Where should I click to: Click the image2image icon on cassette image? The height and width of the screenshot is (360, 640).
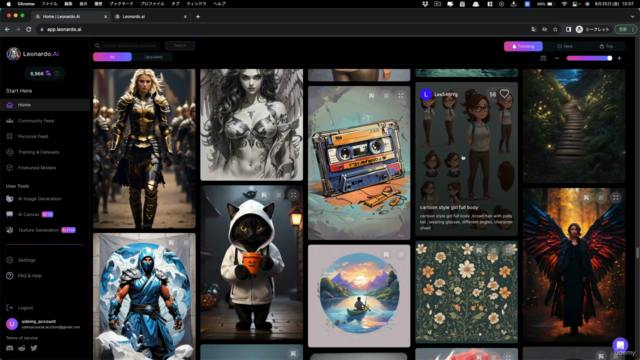pos(371,96)
